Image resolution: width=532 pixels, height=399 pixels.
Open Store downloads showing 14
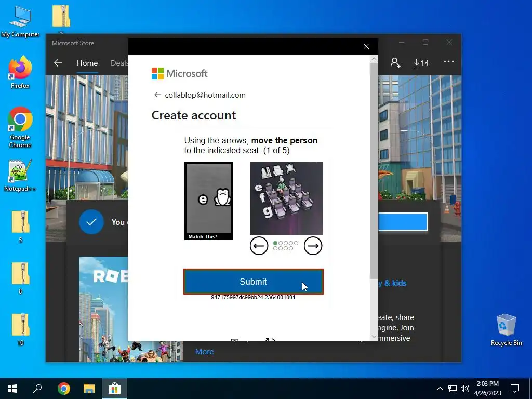(x=421, y=63)
